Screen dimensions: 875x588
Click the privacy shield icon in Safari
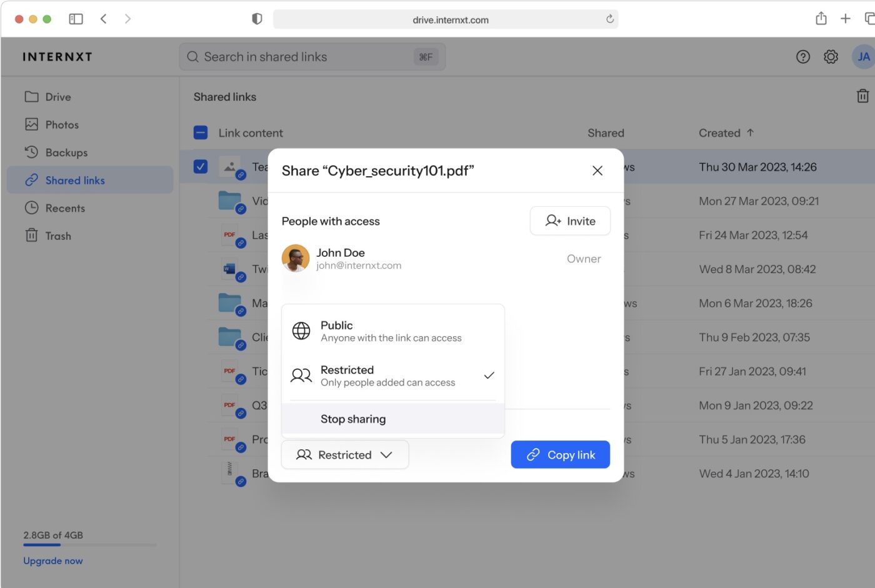[x=257, y=19]
